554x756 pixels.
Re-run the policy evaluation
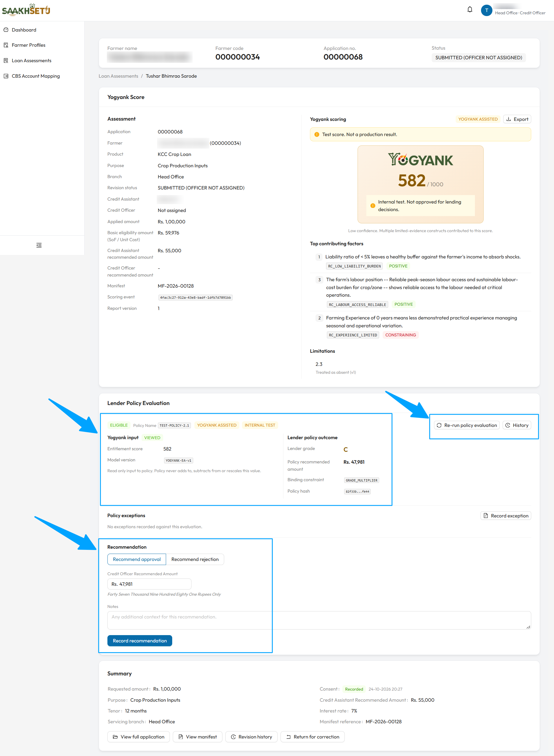(x=467, y=425)
